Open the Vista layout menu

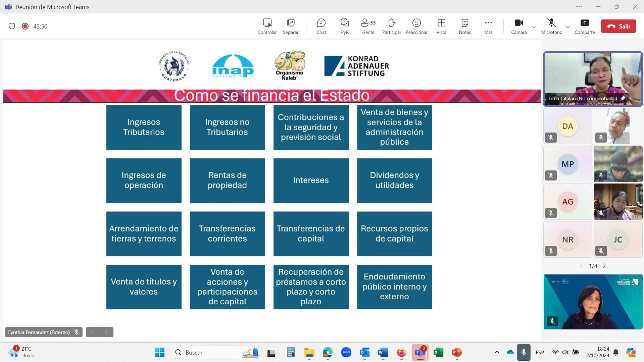[x=441, y=26]
